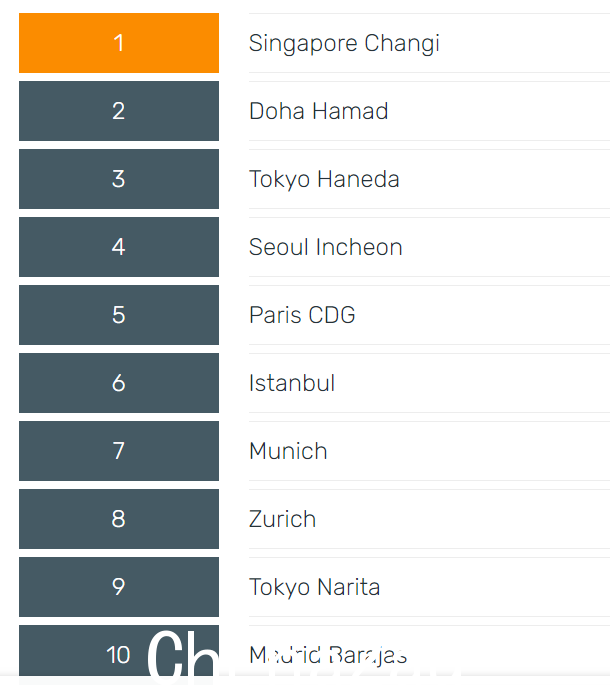This screenshot has width=610, height=690.
Task: Select Munich airport name
Action: [288, 451]
